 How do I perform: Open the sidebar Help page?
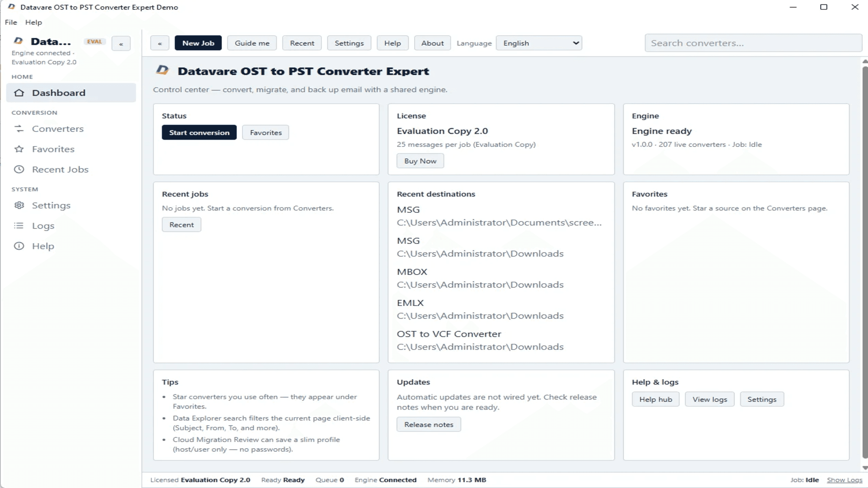(71, 246)
